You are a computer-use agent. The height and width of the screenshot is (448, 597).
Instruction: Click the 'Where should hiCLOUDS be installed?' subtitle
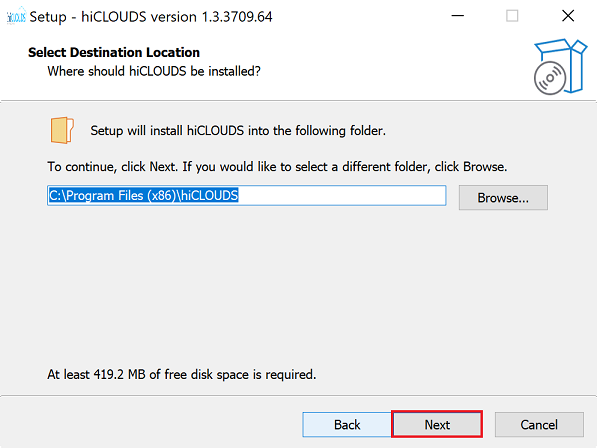[154, 71]
